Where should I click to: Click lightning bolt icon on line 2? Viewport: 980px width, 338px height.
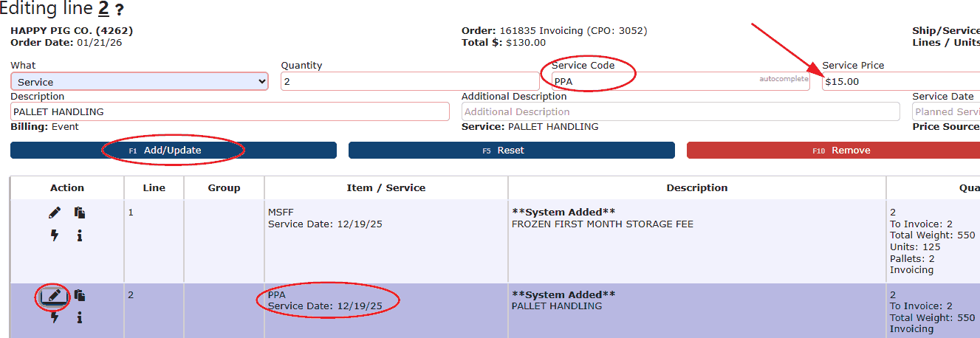[x=55, y=317]
